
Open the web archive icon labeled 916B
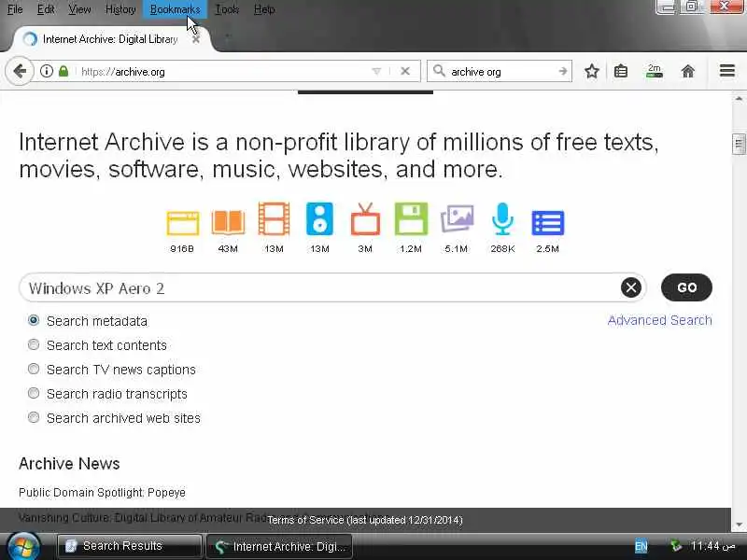coord(183,223)
